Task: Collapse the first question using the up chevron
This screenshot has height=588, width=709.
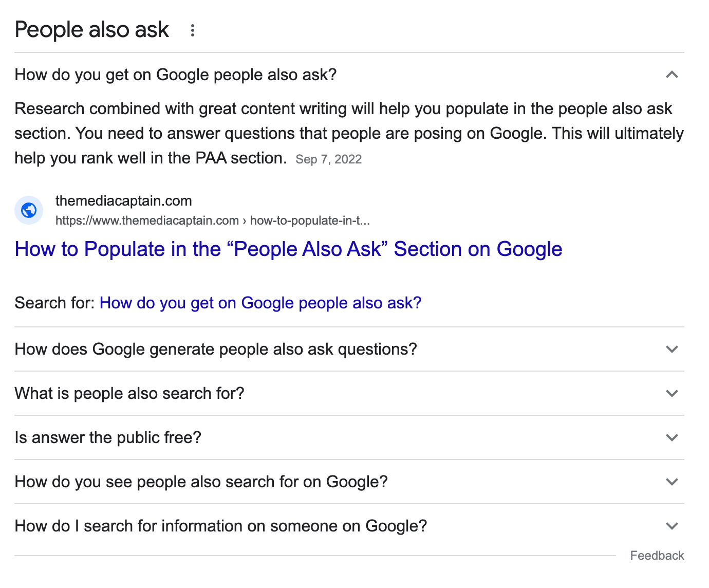Action: [671, 75]
